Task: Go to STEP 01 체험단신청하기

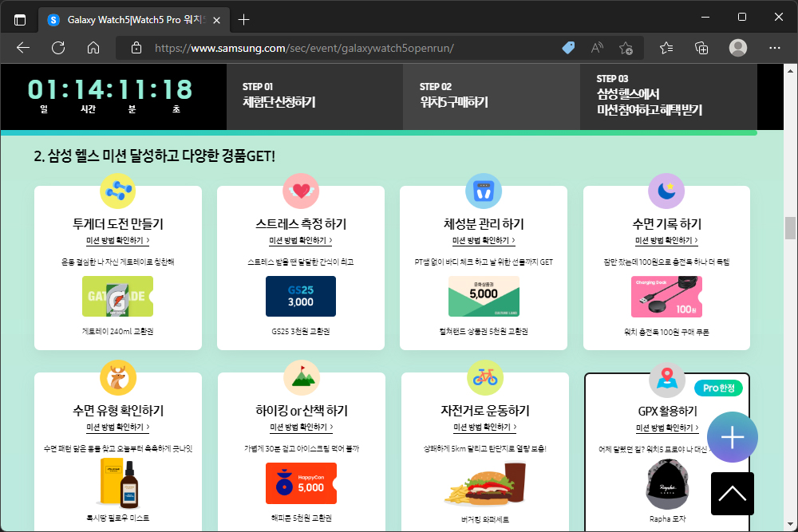Action: click(x=314, y=97)
